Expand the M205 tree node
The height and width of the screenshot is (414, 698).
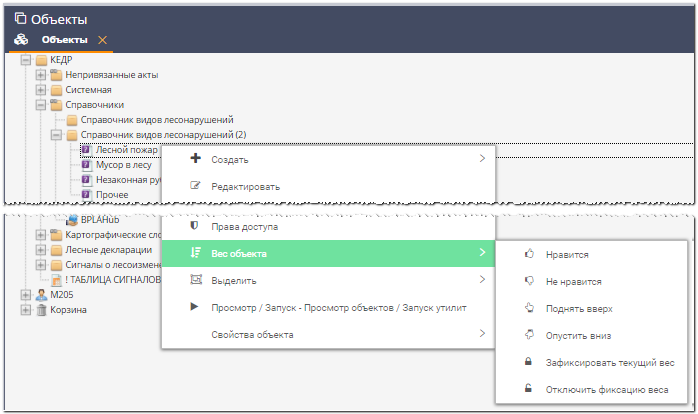coord(26,295)
